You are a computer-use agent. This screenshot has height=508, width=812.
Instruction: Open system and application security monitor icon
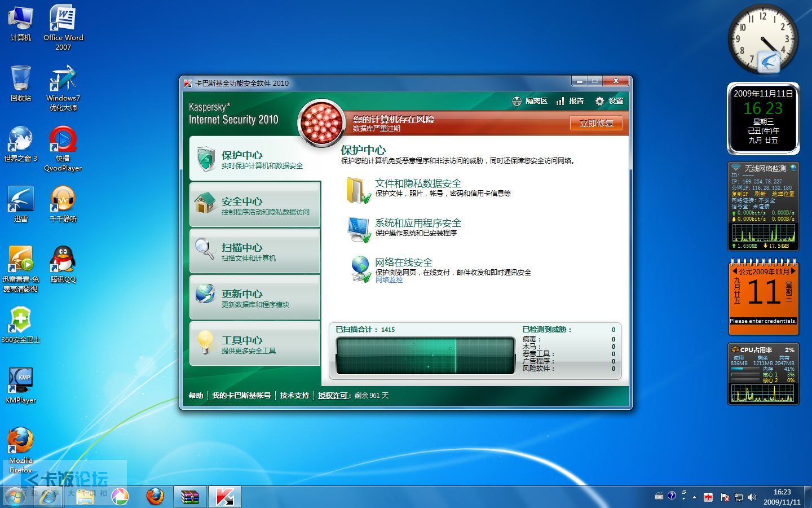(x=359, y=230)
